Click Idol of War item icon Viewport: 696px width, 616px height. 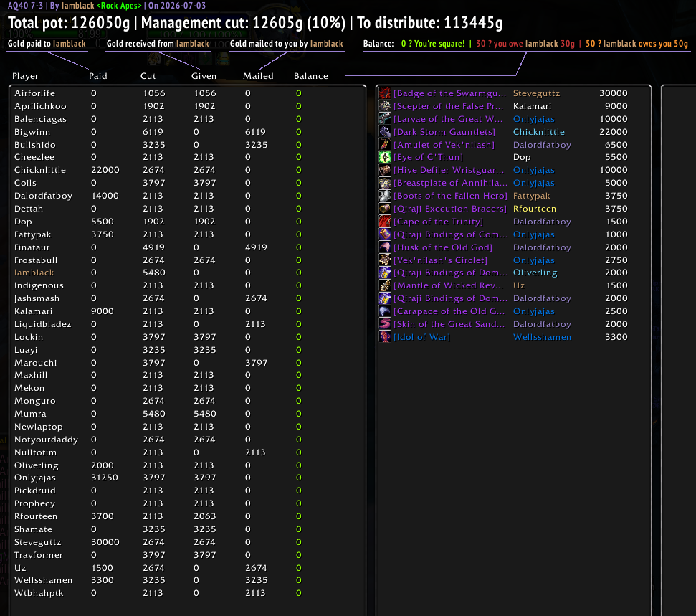[385, 337]
